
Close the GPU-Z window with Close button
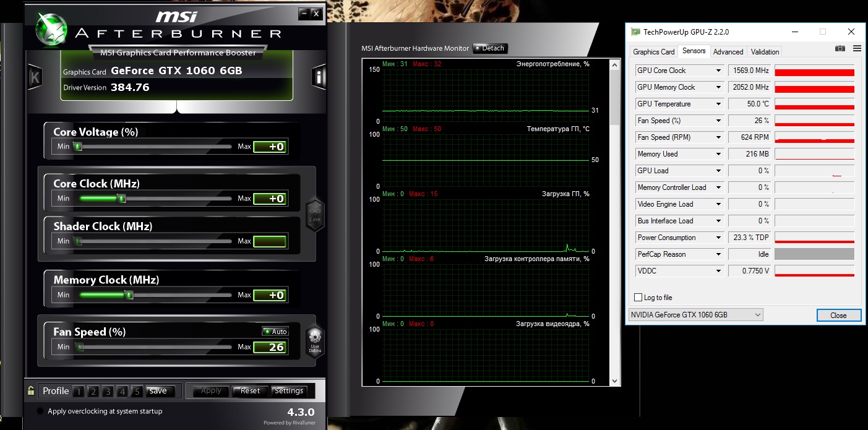[838, 315]
